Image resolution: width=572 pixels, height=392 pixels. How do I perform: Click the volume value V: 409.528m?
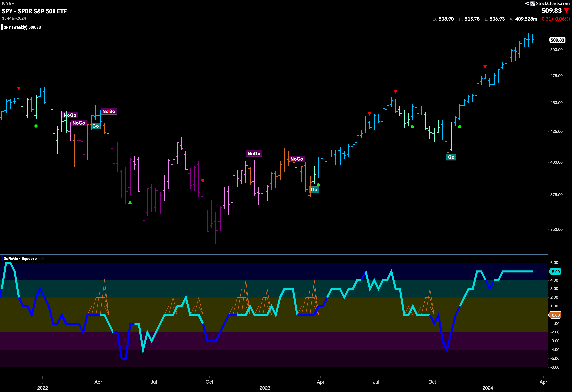coord(523,19)
